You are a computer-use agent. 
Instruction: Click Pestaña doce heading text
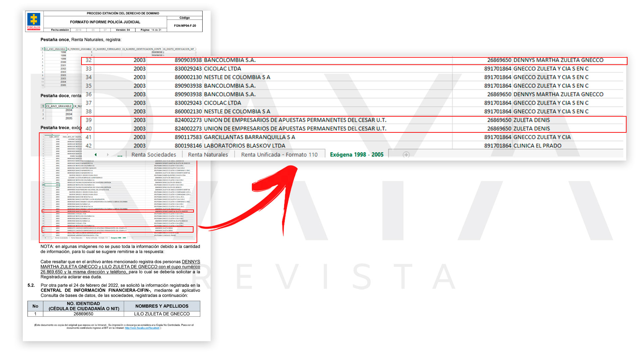[55, 96]
